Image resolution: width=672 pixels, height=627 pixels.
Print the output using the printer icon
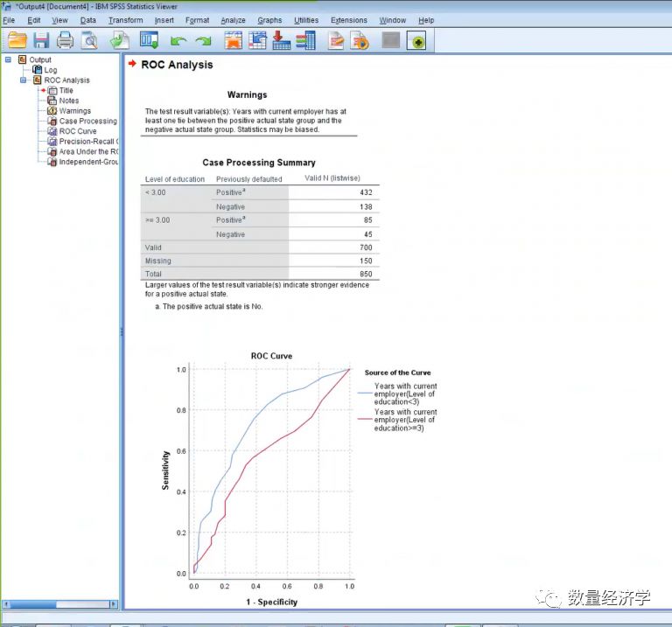66,40
